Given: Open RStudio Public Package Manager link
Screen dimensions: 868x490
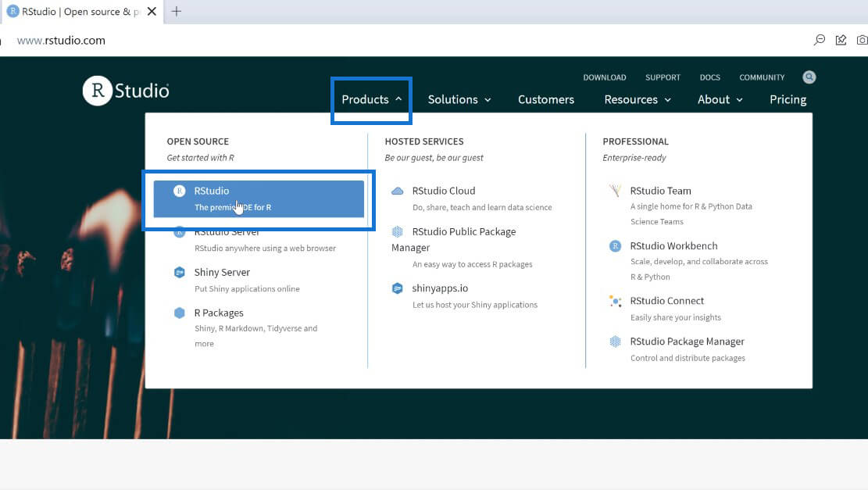Looking at the screenshot, I should tap(453, 240).
